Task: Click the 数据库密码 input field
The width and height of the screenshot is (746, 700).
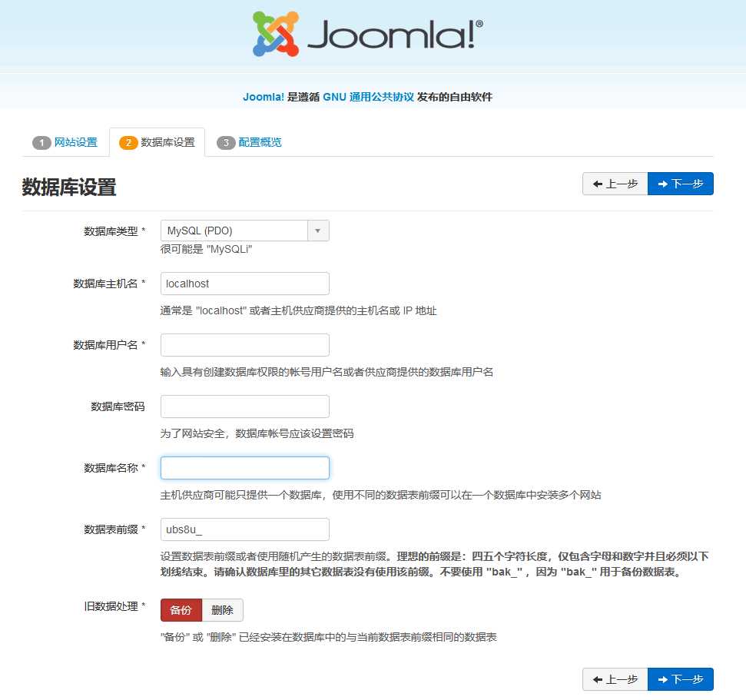Action: pyautogui.click(x=244, y=406)
